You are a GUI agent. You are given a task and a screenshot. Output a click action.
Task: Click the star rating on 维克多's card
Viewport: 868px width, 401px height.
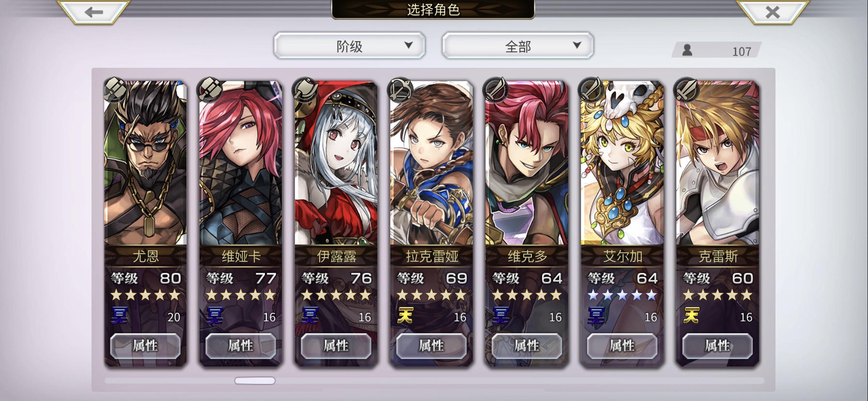[x=527, y=294]
